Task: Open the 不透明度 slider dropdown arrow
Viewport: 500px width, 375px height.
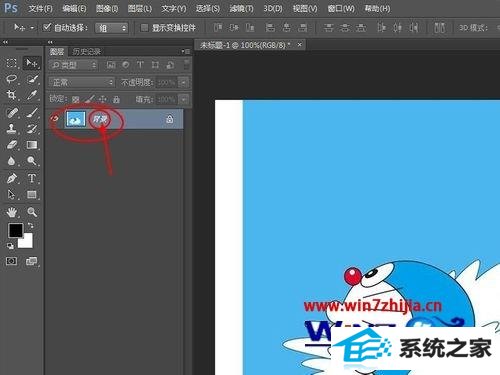Action: tap(183, 82)
